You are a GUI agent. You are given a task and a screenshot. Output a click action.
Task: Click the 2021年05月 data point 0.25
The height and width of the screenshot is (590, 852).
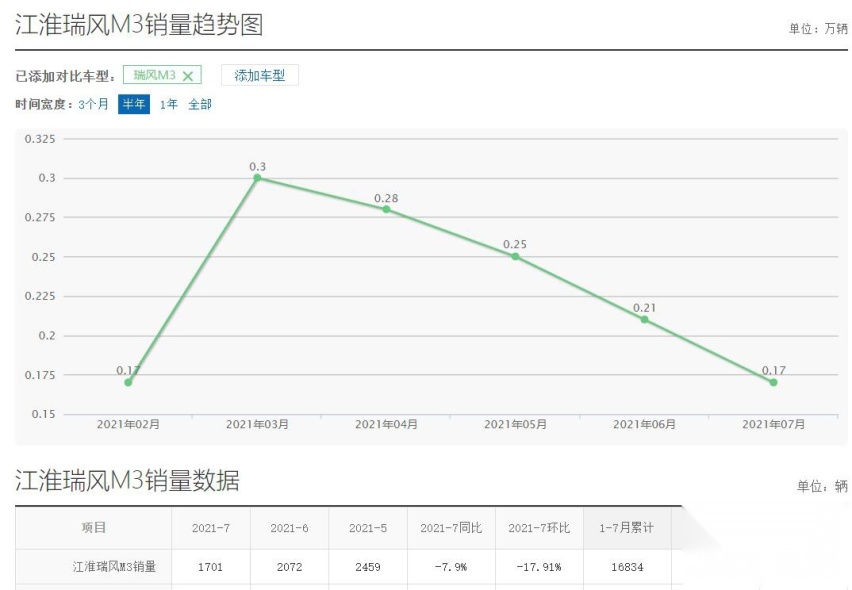tap(515, 256)
